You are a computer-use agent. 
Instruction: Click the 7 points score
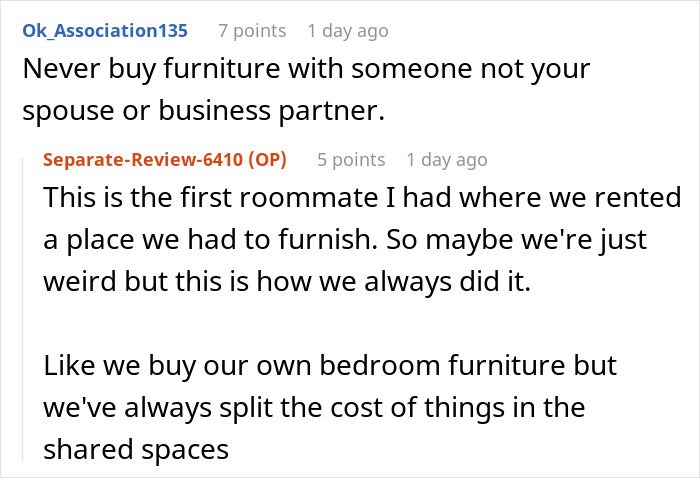click(250, 30)
